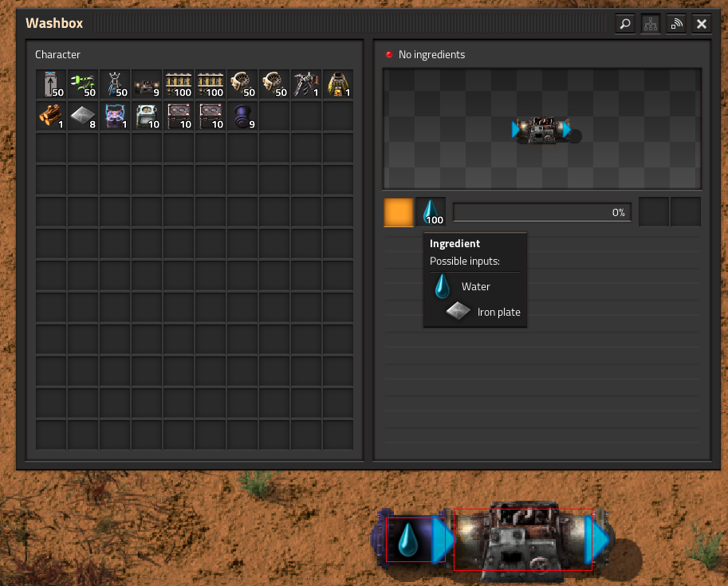This screenshot has height=586, width=728.
Task: Select the electric energy interface item
Action: pos(115,116)
